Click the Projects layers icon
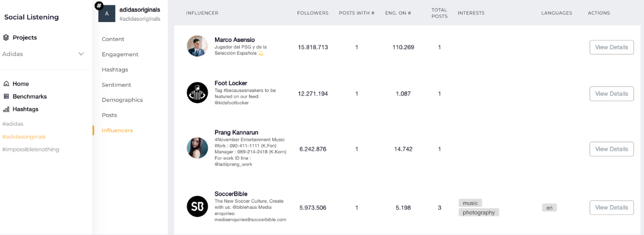644x235 pixels. click(x=6, y=38)
